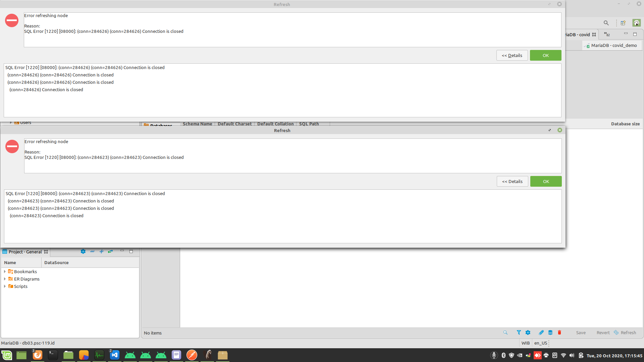Click OK on the lower Refresh error dialog
Image resolution: width=644 pixels, height=362 pixels.
[546, 181]
